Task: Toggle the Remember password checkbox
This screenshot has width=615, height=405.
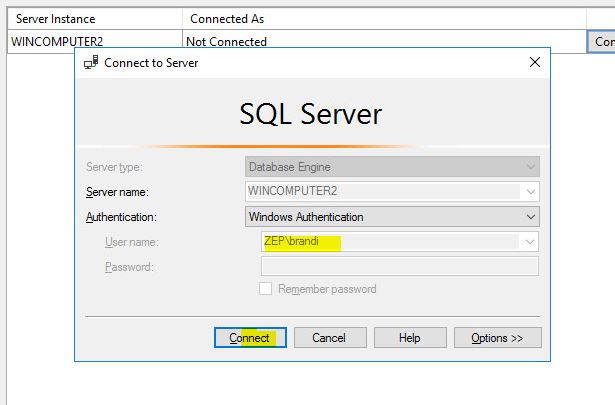Action: pos(266,289)
